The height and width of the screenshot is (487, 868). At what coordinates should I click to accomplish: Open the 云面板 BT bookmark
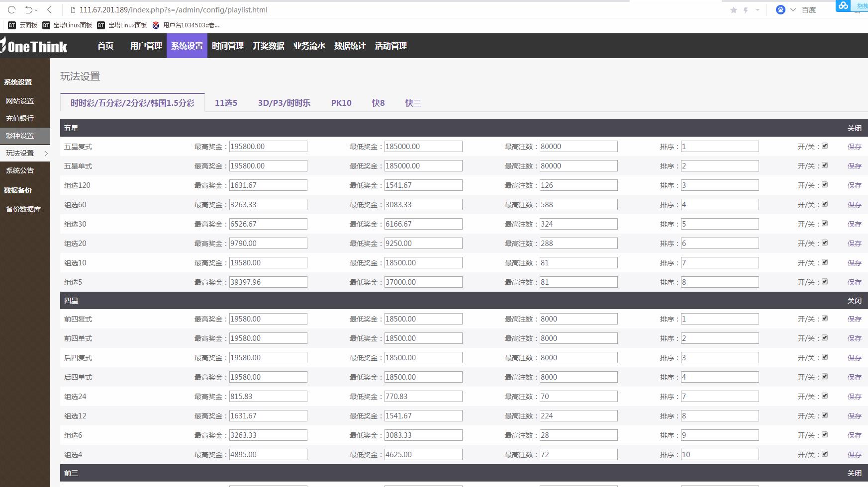pyautogui.click(x=23, y=25)
